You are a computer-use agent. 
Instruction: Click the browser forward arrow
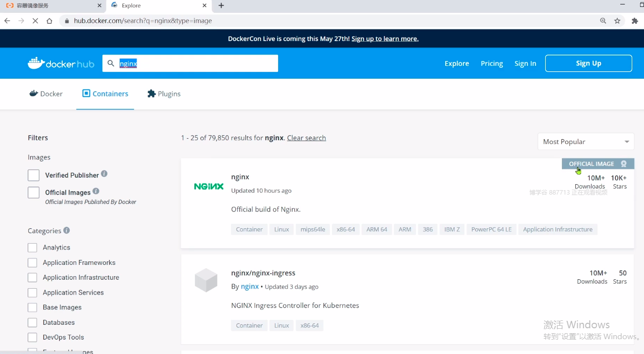[21, 21]
